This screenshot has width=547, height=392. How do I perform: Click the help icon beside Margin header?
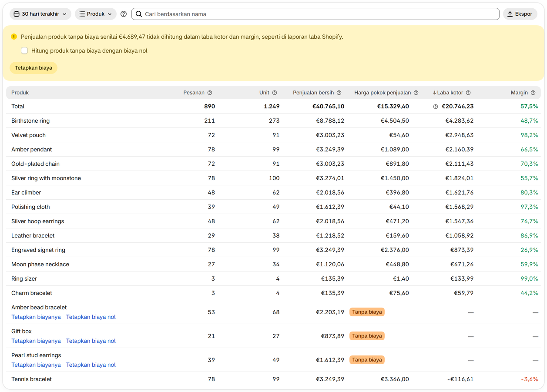(x=533, y=93)
